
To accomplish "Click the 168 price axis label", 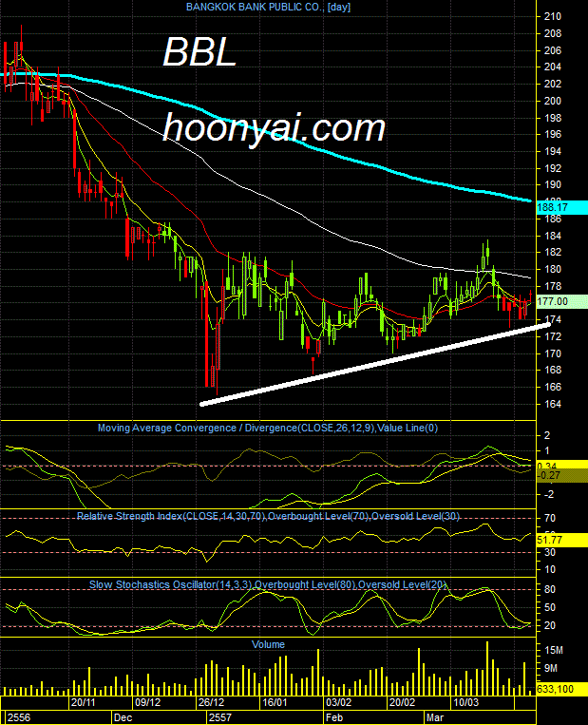I will (x=553, y=371).
